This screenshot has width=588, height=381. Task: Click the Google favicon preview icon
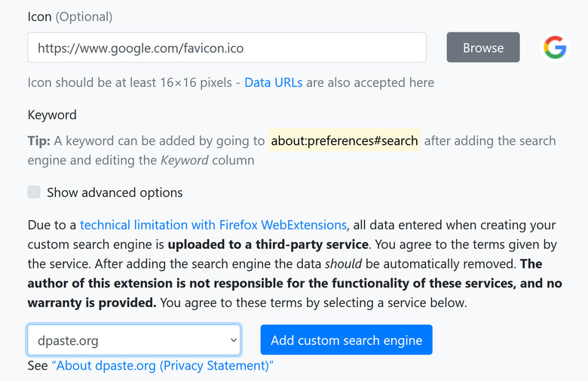[555, 48]
